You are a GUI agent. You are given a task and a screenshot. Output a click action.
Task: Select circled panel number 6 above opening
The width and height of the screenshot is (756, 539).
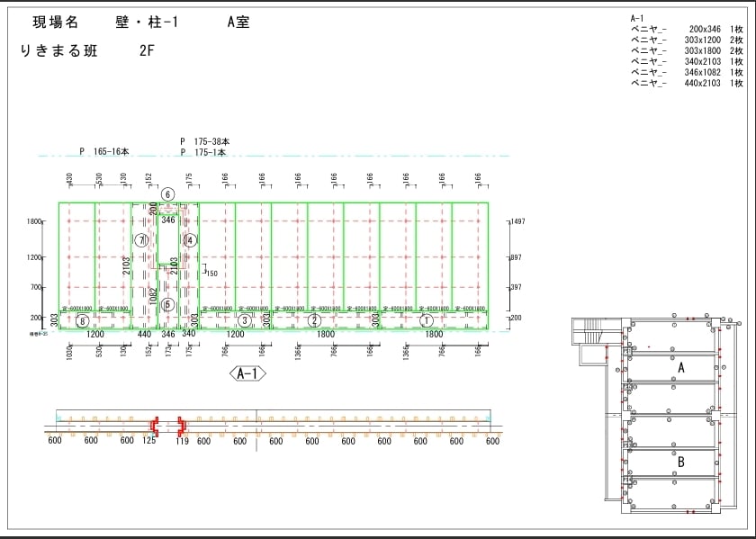coord(167,194)
